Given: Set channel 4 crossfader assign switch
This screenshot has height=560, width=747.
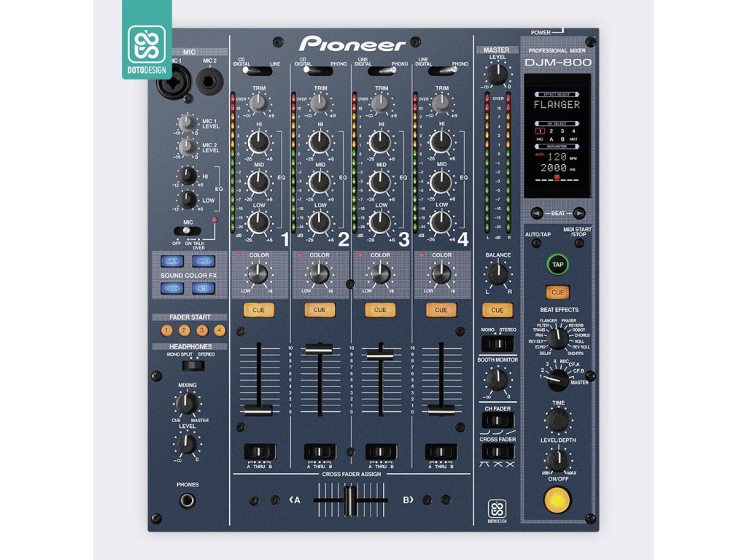Looking at the screenshot, I should coord(441,451).
